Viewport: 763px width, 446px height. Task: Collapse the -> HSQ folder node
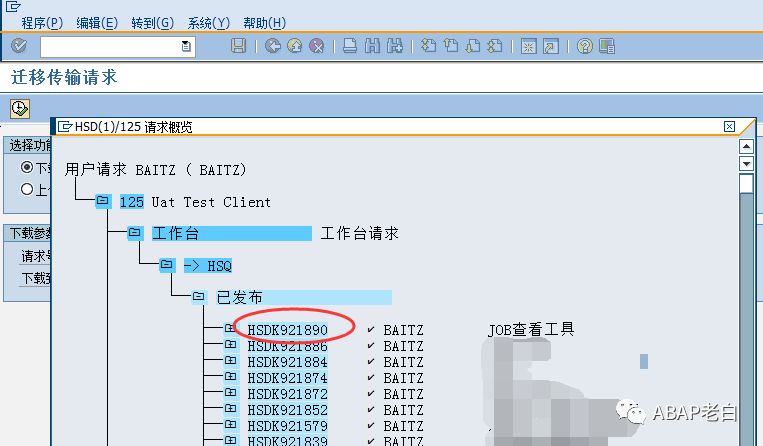coord(167,265)
